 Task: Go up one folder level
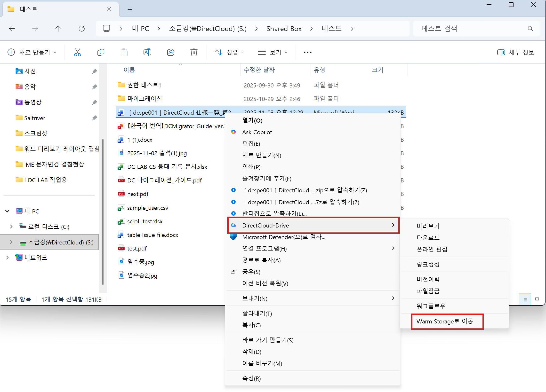point(58,29)
